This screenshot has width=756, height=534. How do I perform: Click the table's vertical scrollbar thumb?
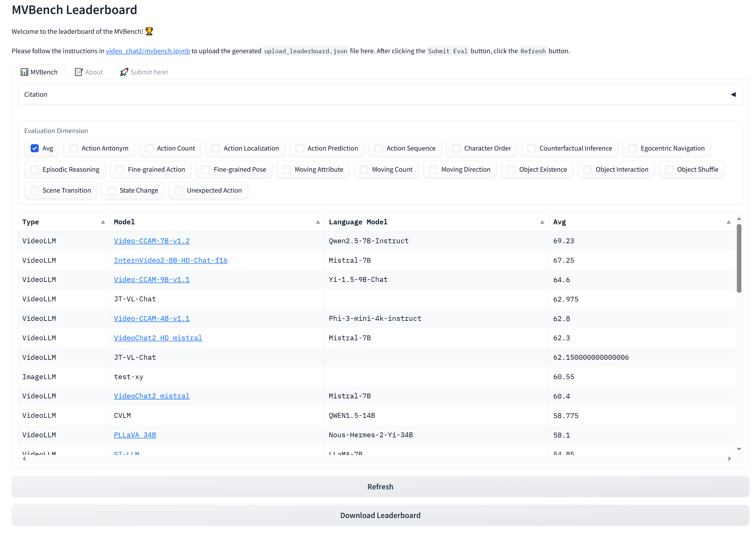739,258
